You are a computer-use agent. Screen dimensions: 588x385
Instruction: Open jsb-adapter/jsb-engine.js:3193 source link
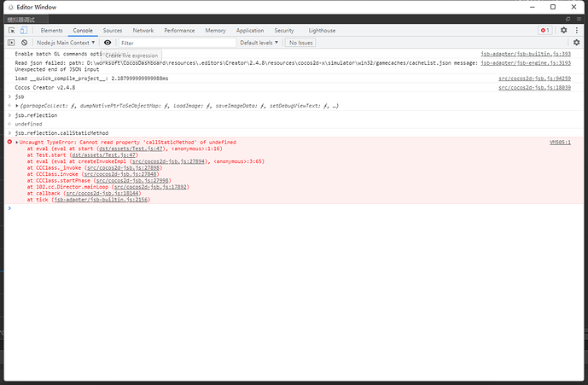[526, 63]
